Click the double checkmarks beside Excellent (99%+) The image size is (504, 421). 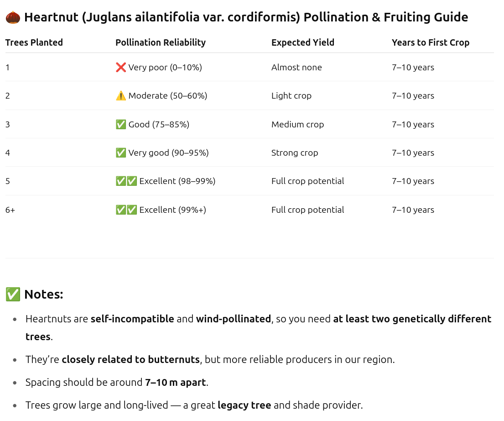click(x=126, y=210)
